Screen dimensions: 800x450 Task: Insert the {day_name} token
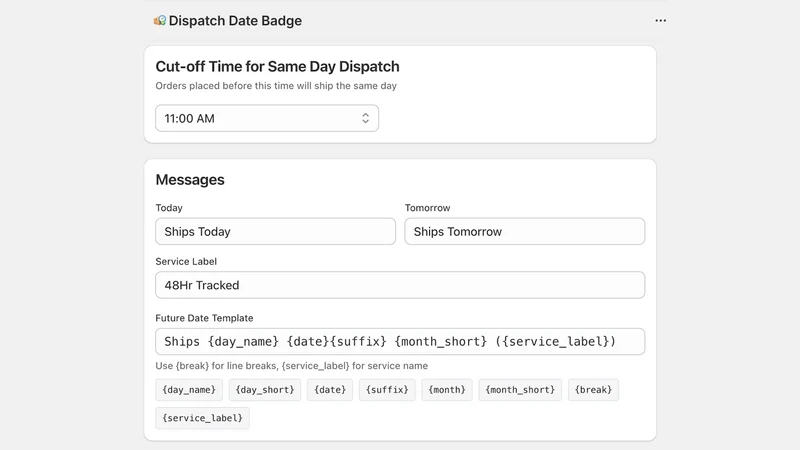click(189, 390)
